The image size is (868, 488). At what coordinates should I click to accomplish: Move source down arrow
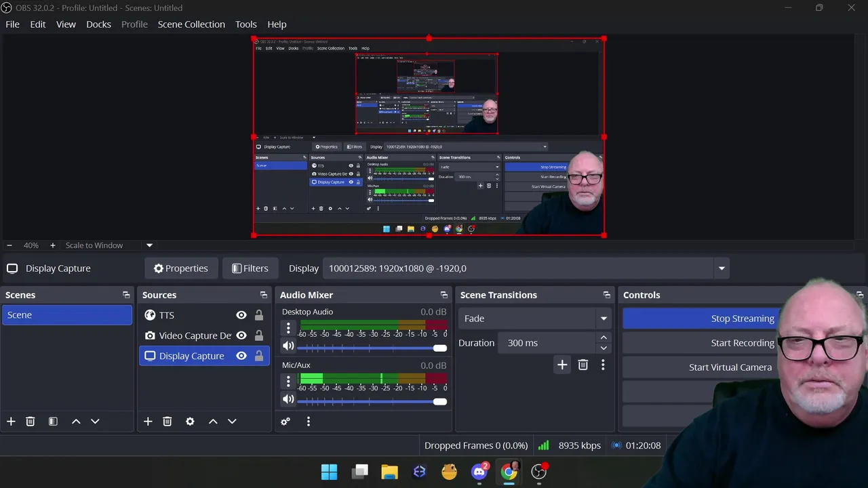232,422
